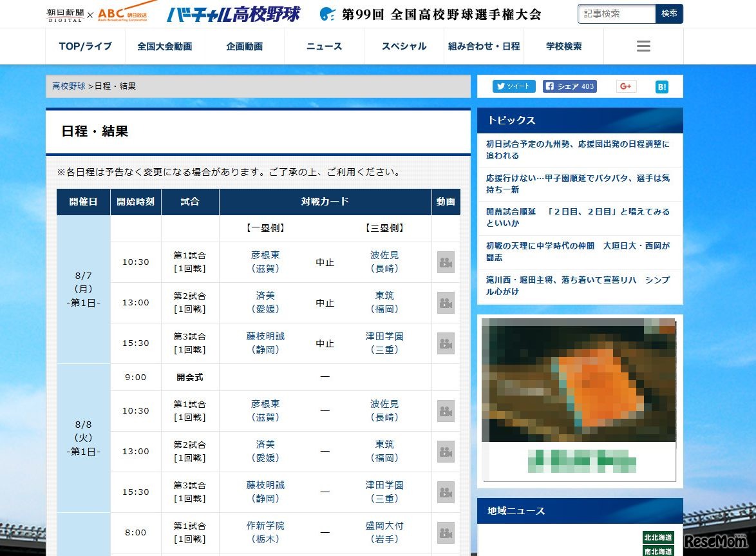Click the Twitter tweet button
Viewport: 756px width, 556px height.
pos(514,86)
